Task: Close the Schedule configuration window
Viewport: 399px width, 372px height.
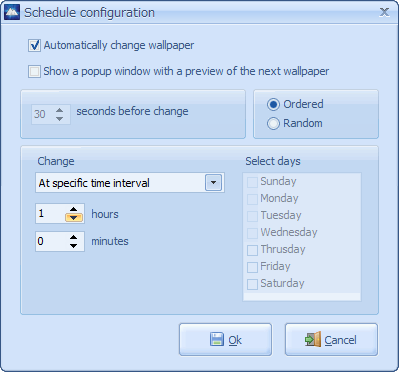Action: [384, 13]
